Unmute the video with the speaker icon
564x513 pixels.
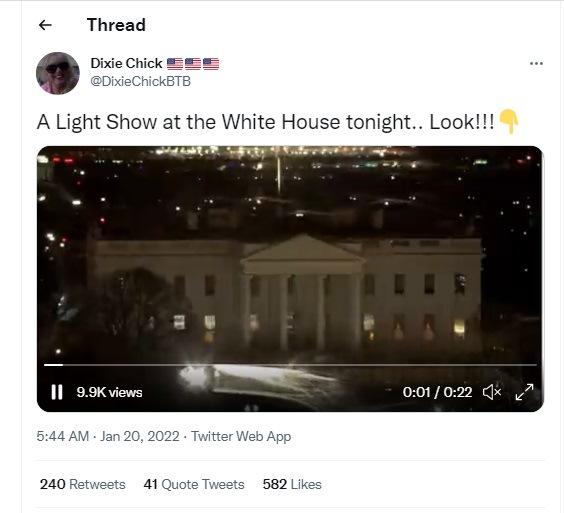pyautogui.click(x=492, y=392)
